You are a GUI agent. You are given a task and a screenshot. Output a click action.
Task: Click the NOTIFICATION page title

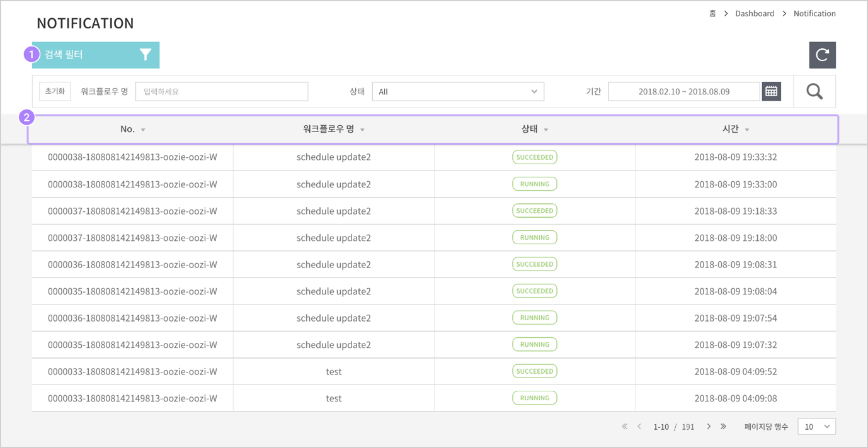(x=85, y=23)
